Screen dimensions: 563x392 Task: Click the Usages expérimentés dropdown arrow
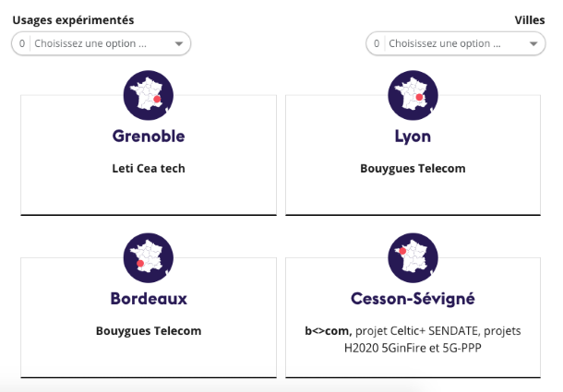[x=178, y=43]
